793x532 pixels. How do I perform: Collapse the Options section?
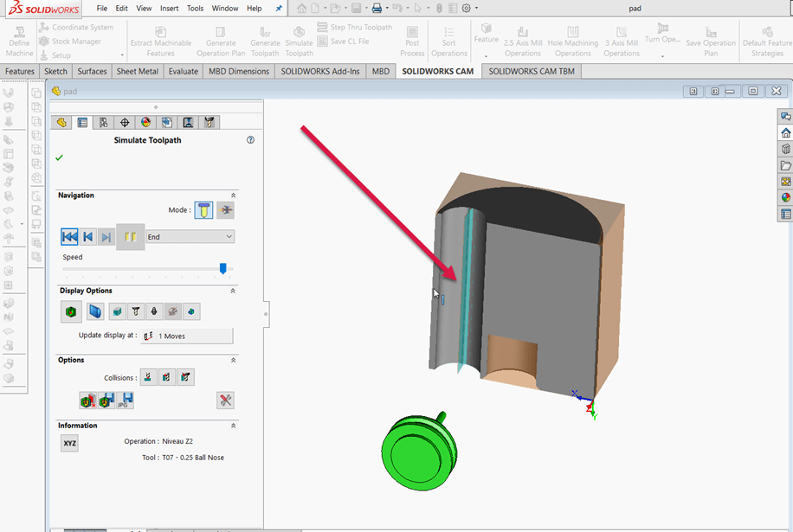coord(233,360)
